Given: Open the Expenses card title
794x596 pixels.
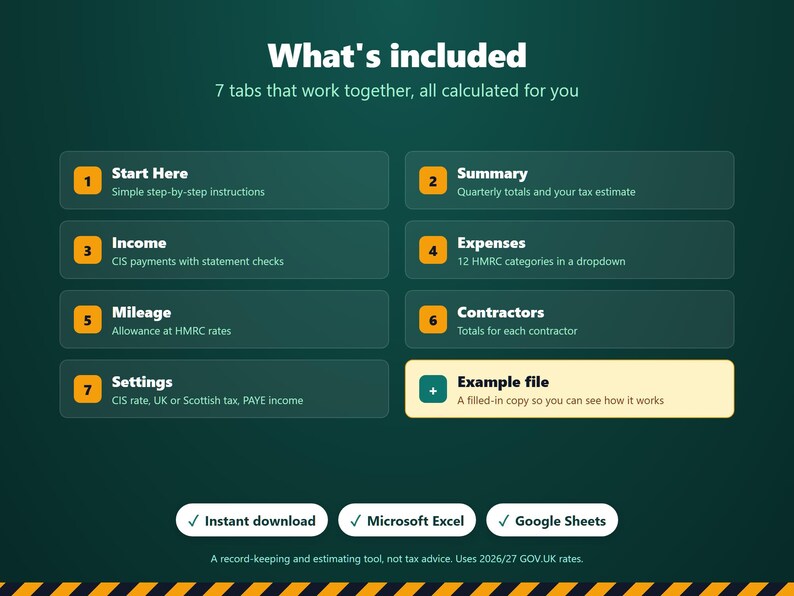Looking at the screenshot, I should [491, 243].
